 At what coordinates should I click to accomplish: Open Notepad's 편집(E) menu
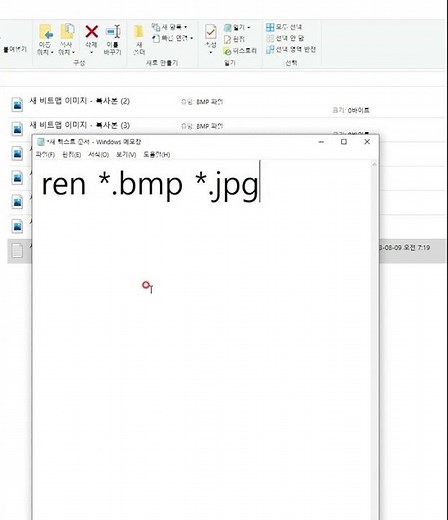click(71, 155)
